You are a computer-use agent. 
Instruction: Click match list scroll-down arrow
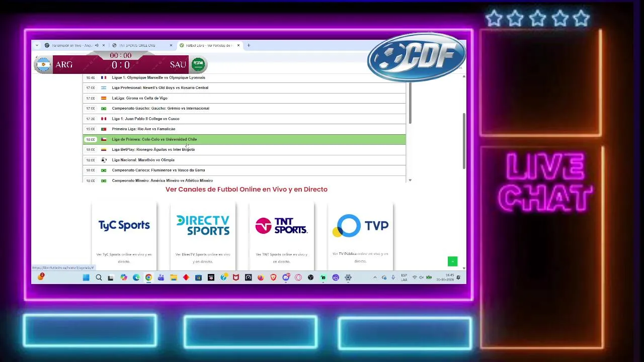point(410,180)
